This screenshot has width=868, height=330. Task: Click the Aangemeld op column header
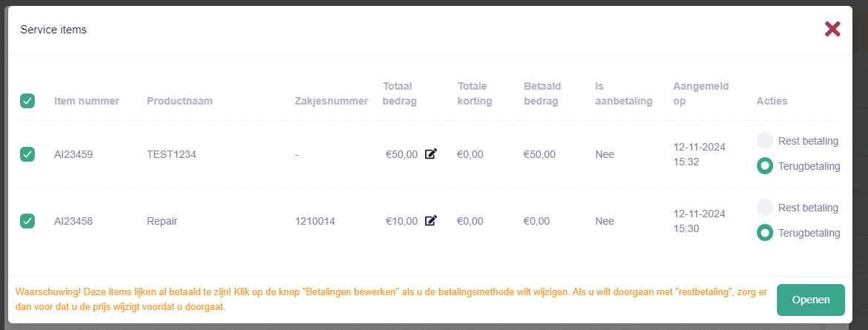point(701,93)
